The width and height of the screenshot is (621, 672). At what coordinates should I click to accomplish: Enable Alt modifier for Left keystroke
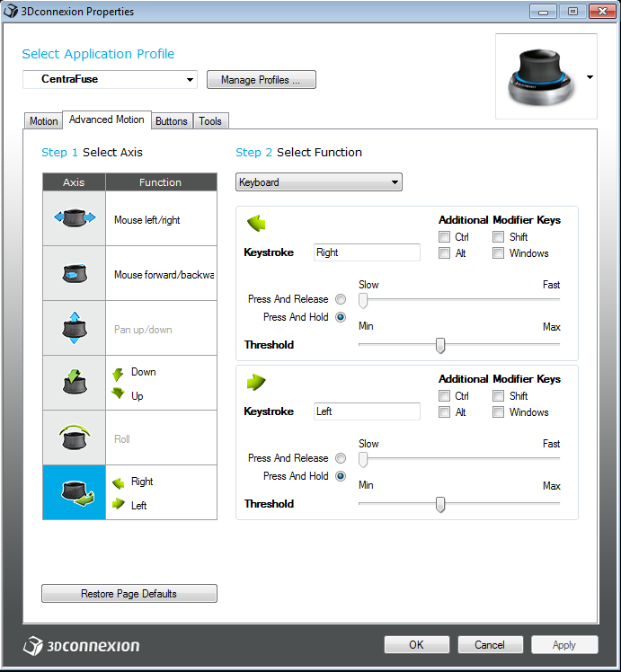445,411
